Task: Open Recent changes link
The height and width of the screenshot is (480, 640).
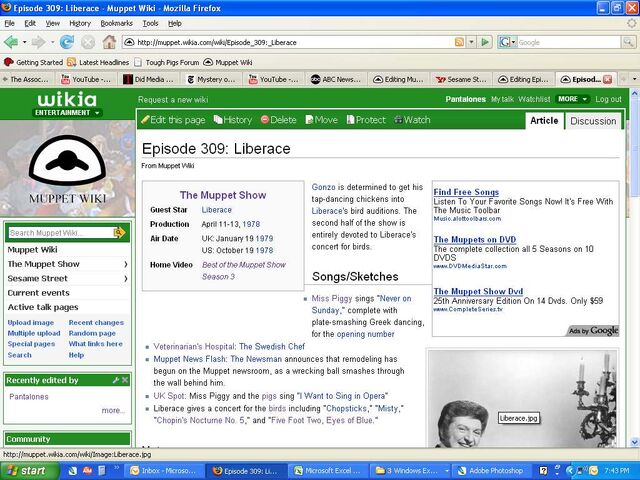Action: [96, 322]
